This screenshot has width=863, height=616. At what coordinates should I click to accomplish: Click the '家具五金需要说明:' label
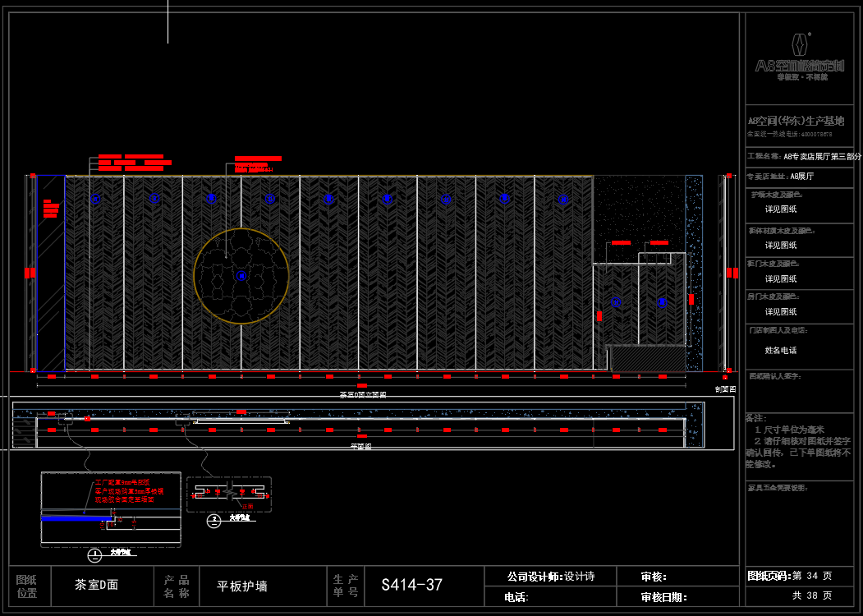(776, 488)
